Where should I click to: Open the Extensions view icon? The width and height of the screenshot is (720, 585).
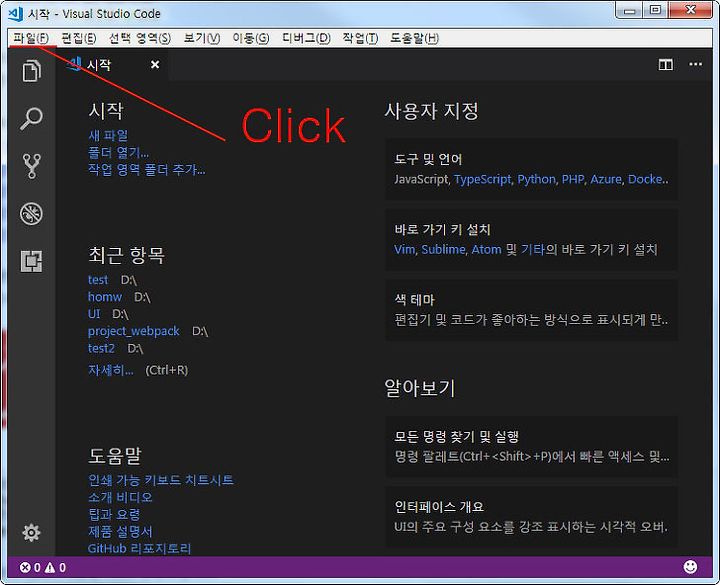(x=31, y=261)
